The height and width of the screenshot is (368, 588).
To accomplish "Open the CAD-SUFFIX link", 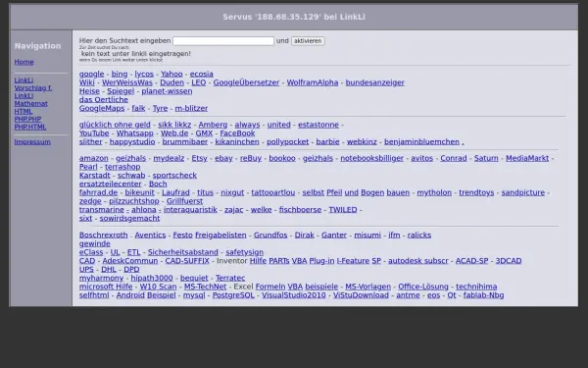I will click(187, 261).
